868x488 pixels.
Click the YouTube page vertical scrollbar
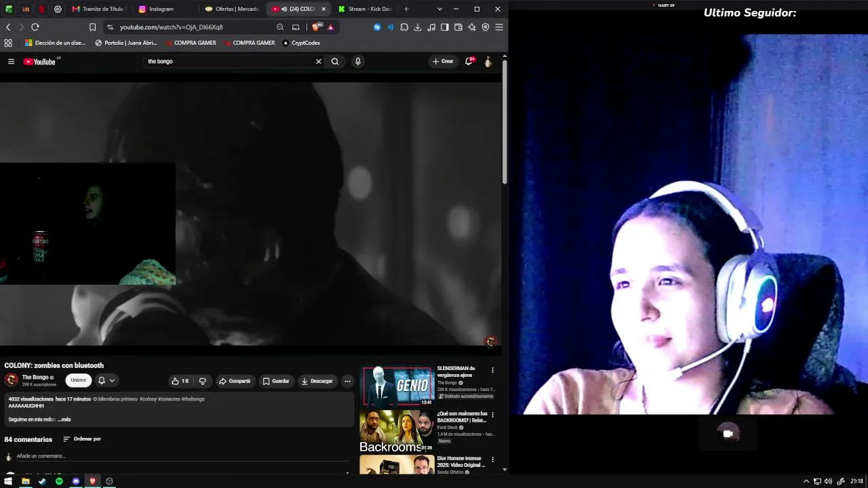[x=505, y=122]
